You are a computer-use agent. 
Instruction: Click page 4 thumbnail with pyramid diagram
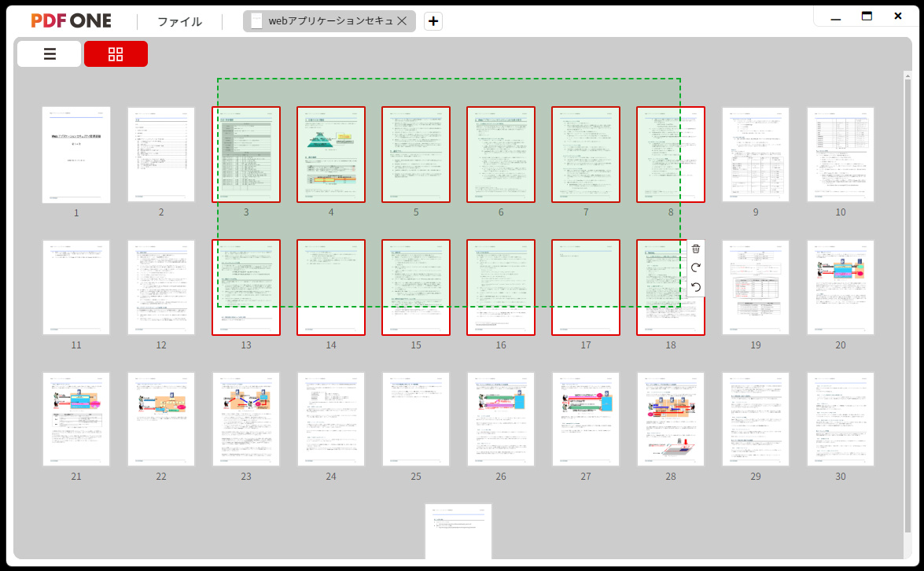click(x=331, y=155)
